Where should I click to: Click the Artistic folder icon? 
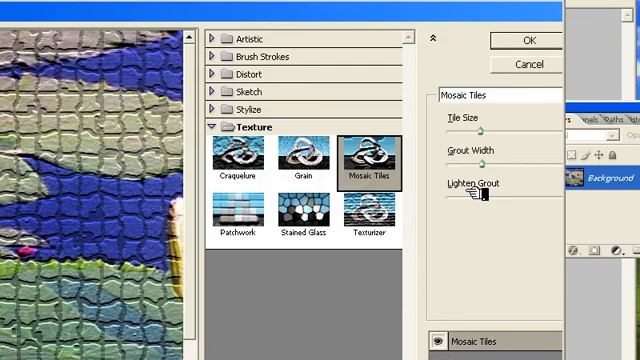point(227,39)
